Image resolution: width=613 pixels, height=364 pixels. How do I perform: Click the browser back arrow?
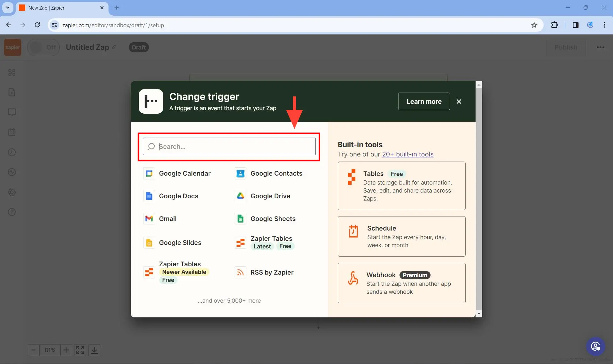9,25
